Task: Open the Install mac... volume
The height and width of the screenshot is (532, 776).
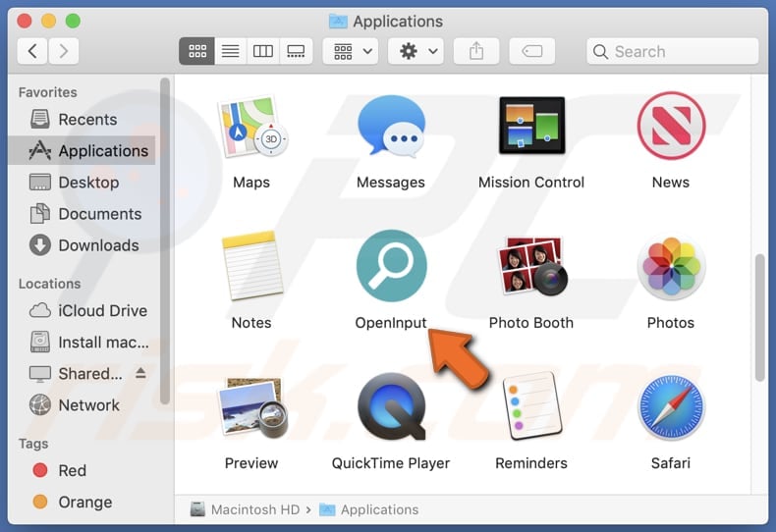Action: [x=82, y=343]
